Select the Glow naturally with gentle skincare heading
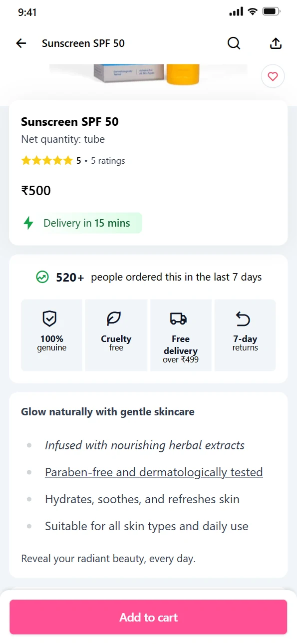This screenshot has height=644, width=297. (x=108, y=412)
